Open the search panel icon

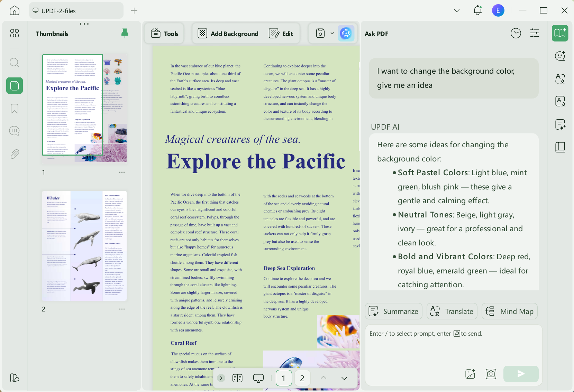[x=15, y=63]
